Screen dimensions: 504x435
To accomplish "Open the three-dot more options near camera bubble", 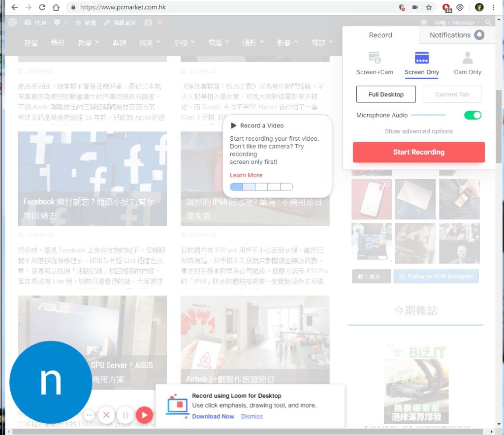I will click(89, 415).
